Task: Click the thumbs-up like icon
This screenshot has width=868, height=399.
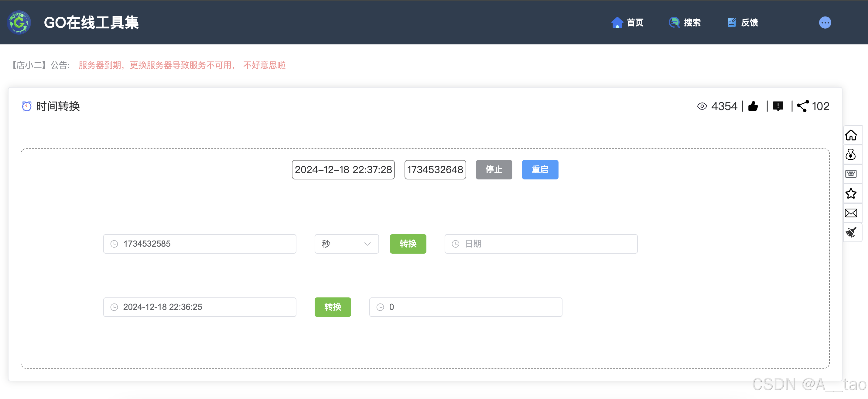Action: pyautogui.click(x=753, y=106)
